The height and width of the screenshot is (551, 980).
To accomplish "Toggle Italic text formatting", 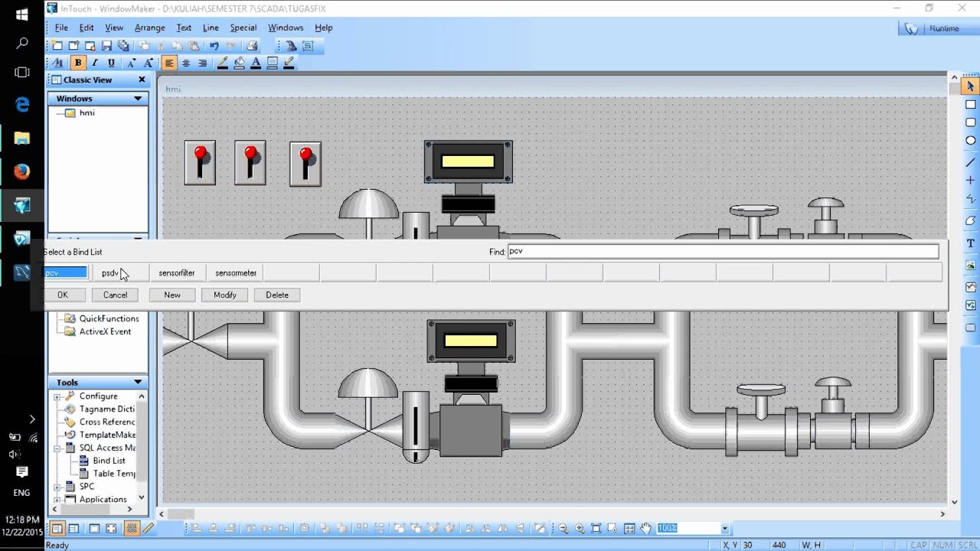I will (x=95, y=63).
